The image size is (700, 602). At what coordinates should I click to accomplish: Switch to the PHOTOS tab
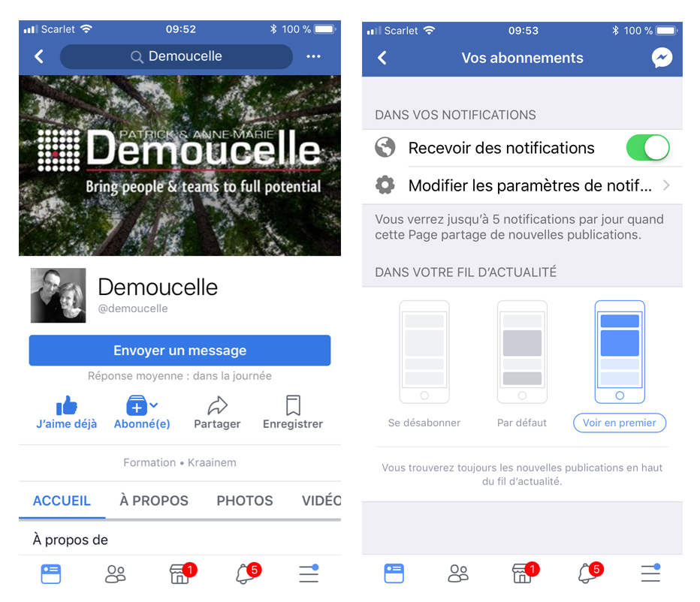point(245,501)
